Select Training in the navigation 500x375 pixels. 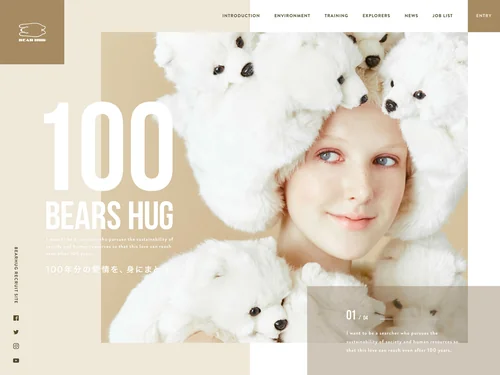tap(336, 16)
